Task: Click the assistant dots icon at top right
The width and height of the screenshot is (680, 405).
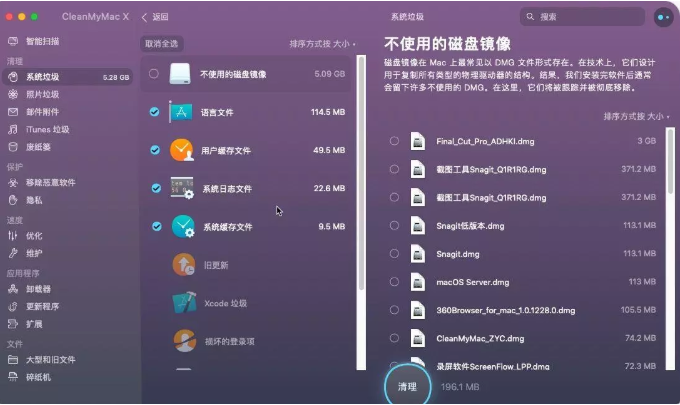Action: pyautogui.click(x=664, y=17)
